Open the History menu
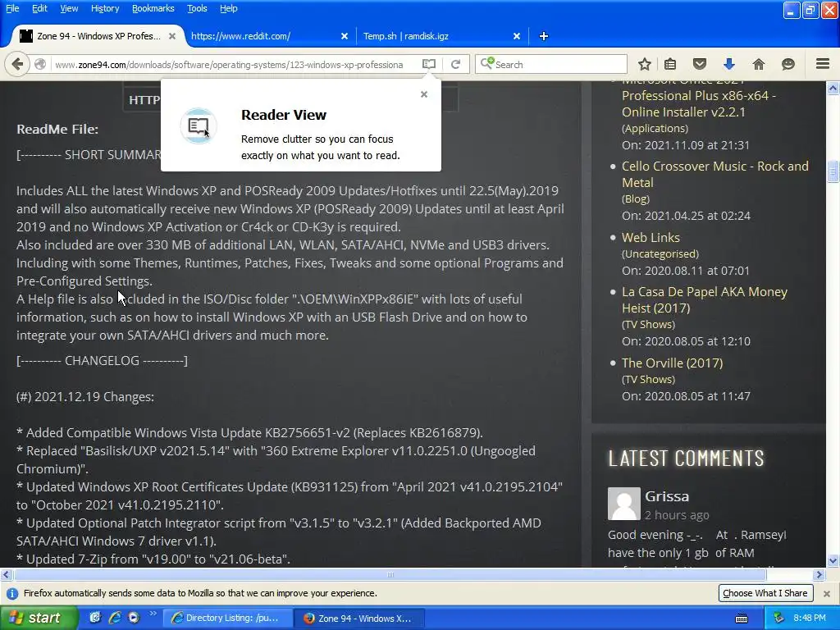 pyautogui.click(x=105, y=8)
